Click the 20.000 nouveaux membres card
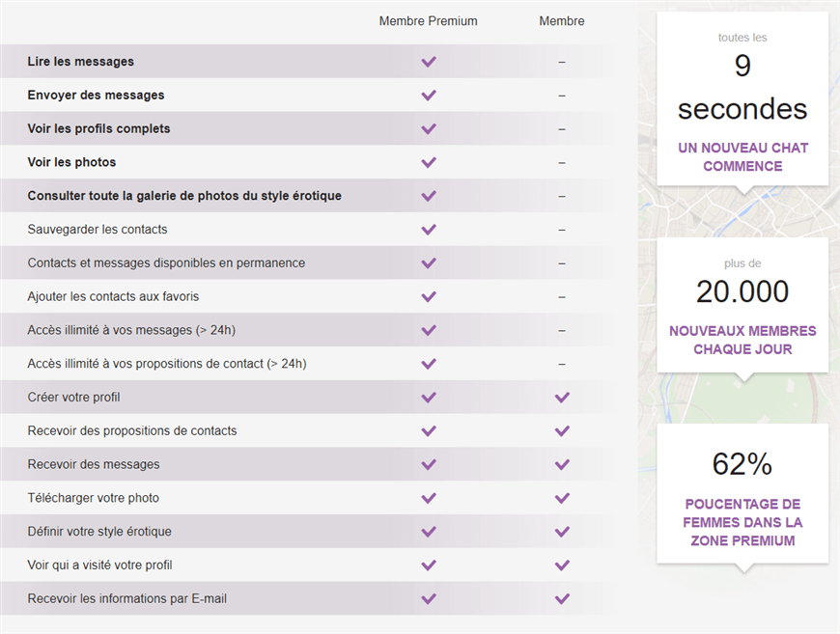 742,304
